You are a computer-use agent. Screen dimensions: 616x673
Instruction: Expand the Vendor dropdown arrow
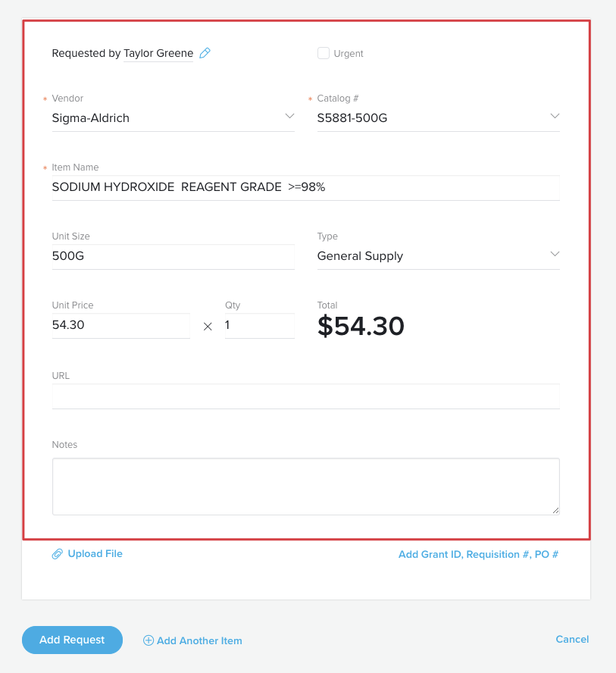click(x=289, y=116)
